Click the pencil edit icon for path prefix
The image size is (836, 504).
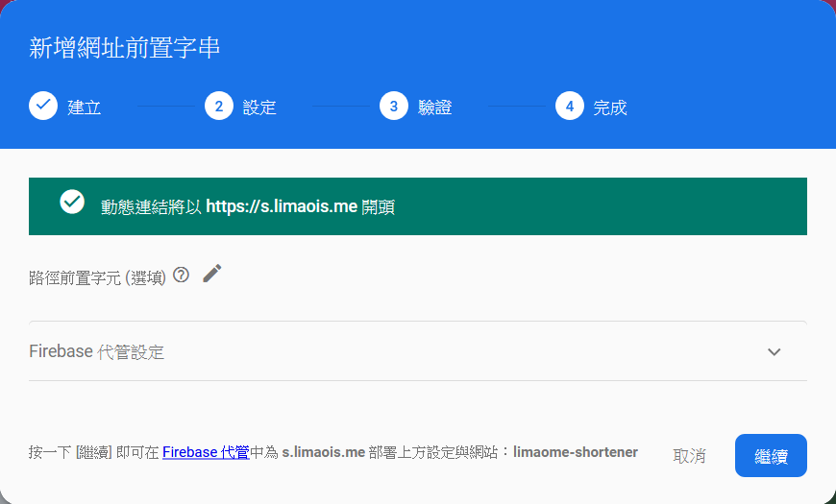pos(211,274)
